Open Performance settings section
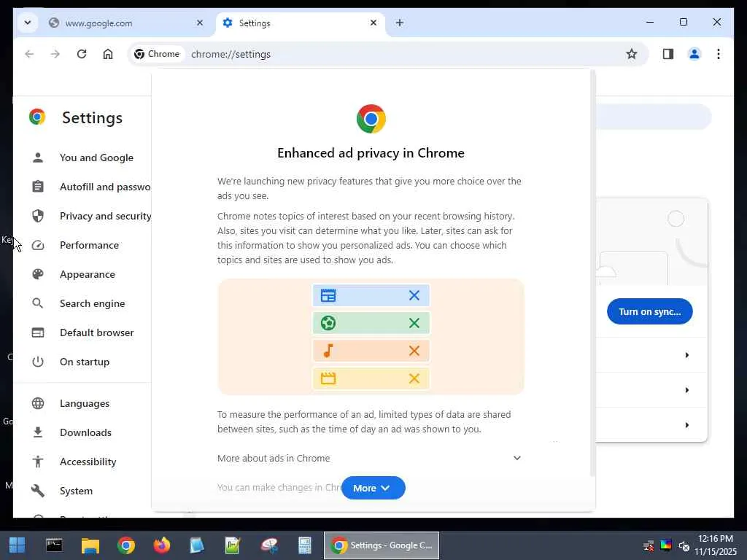The image size is (747, 560). click(89, 245)
